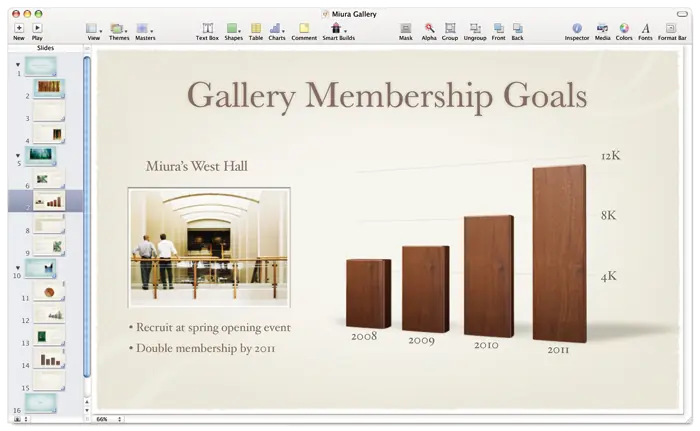Open the Masters dropdown
Screen dimensions: 700x431
(x=145, y=31)
